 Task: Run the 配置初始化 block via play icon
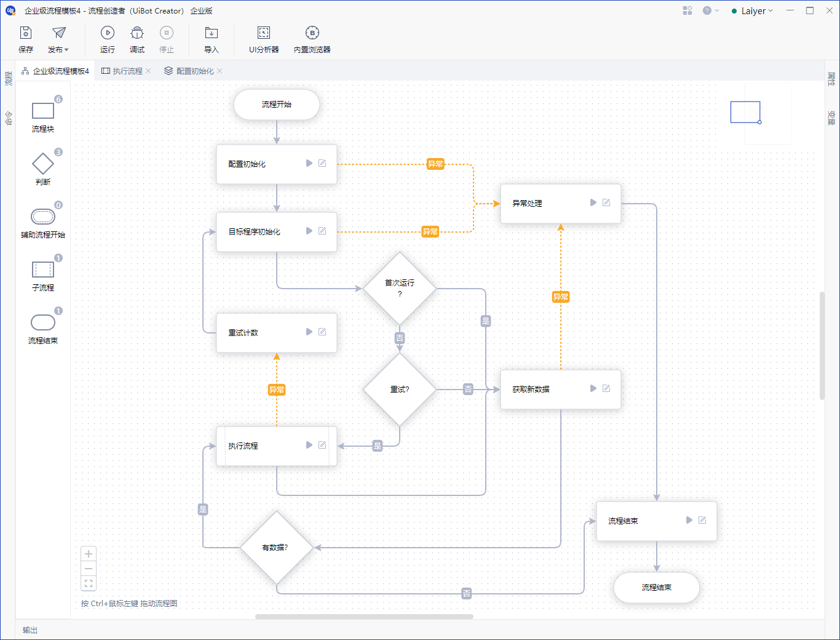point(309,163)
